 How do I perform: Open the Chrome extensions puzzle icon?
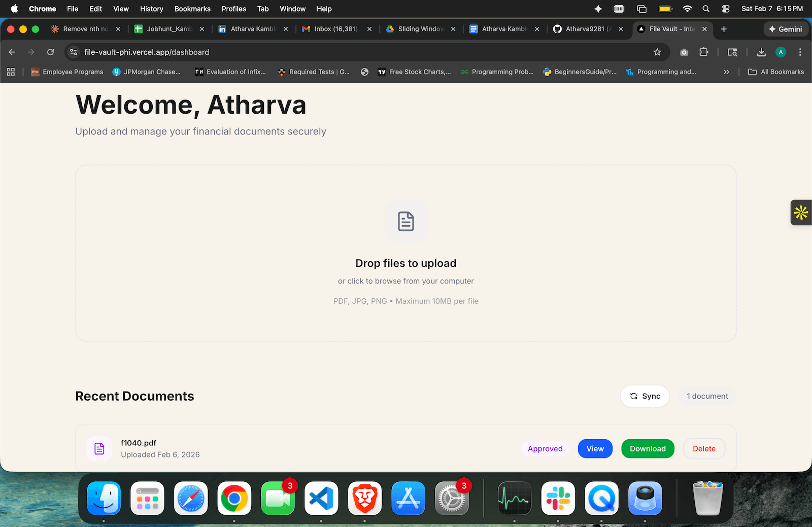coord(703,52)
